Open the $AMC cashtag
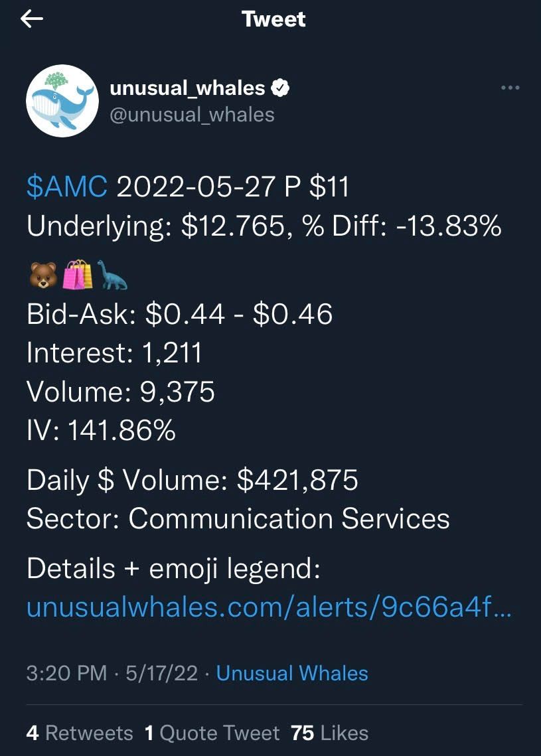 (66, 188)
